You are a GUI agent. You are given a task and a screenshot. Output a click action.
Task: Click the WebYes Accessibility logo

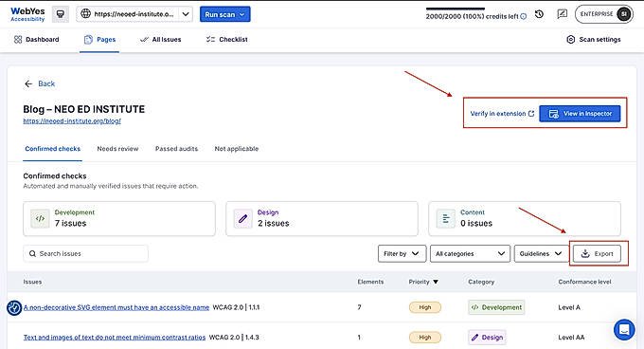(27, 14)
